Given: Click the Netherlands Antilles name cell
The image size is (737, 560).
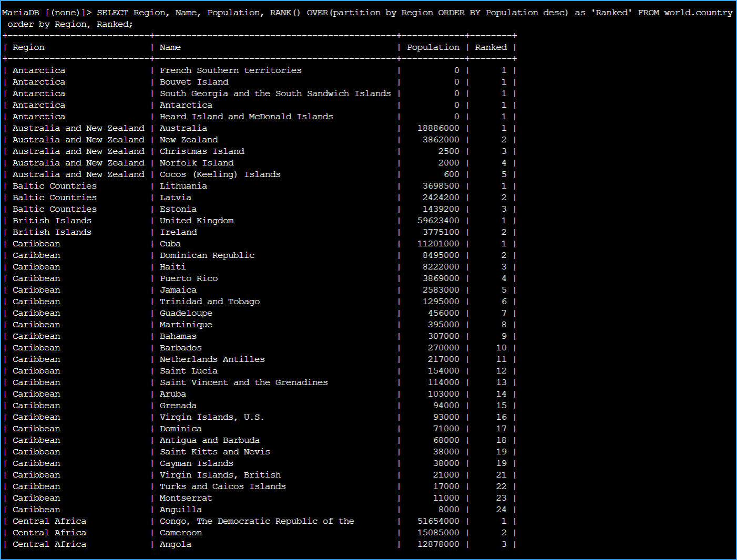Looking at the screenshot, I should click(212, 359).
